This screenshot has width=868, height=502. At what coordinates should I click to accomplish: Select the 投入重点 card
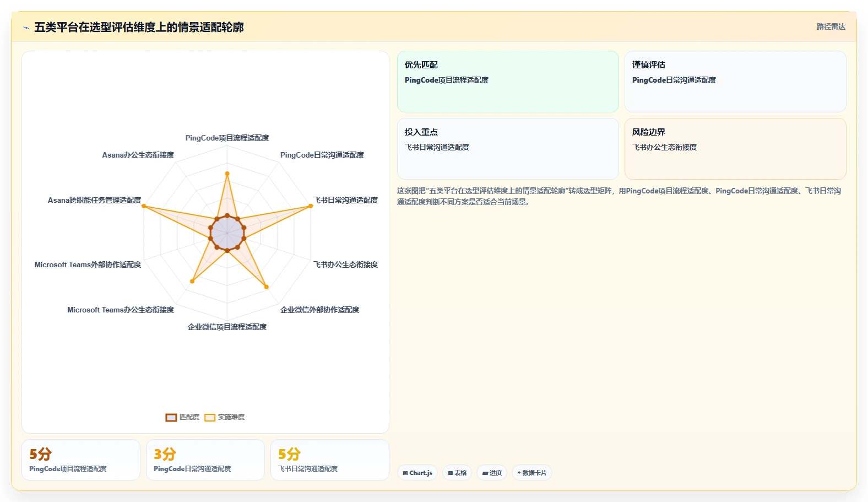(x=508, y=149)
